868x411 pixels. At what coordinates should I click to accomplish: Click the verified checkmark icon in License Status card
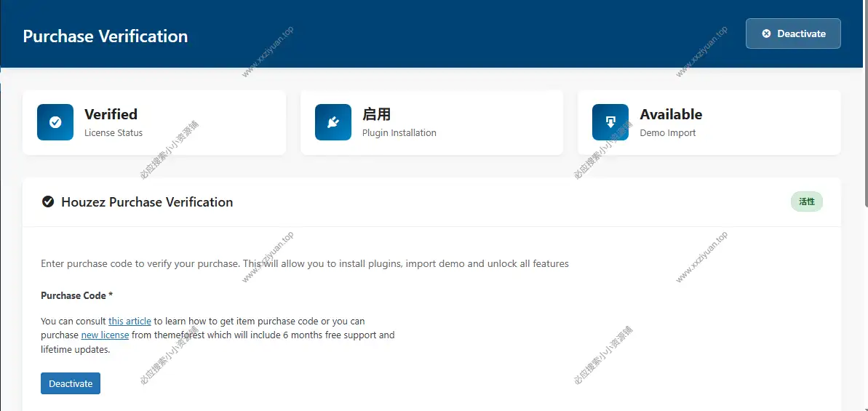(55, 122)
